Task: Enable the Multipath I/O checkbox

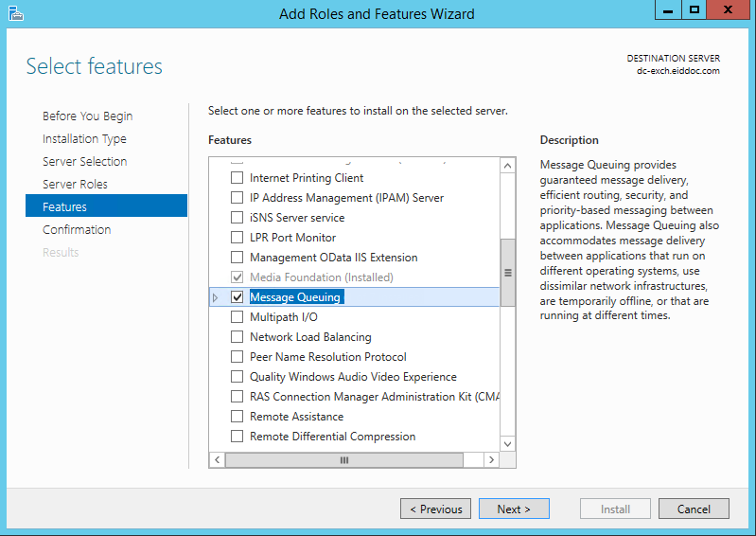Action: [237, 317]
